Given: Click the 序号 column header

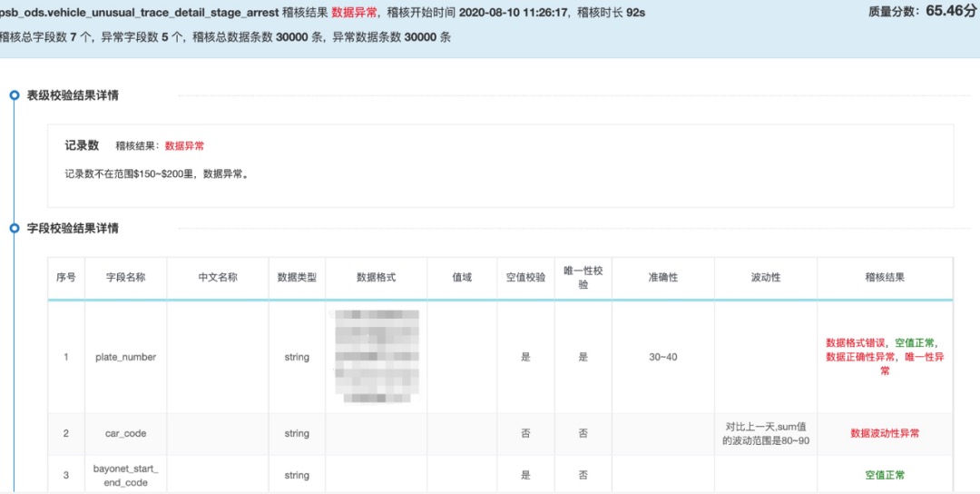Looking at the screenshot, I should [x=66, y=278].
